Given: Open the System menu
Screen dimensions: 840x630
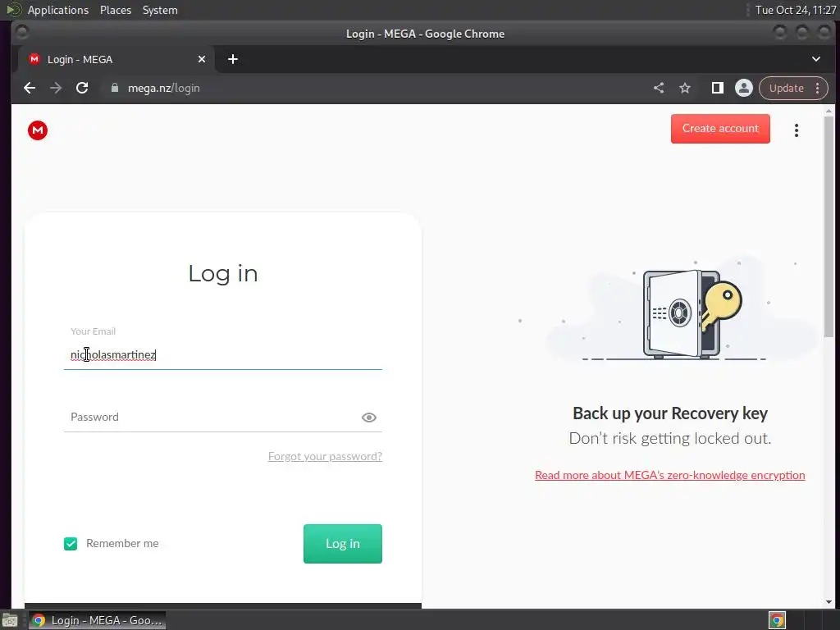Looking at the screenshot, I should click(x=160, y=10).
